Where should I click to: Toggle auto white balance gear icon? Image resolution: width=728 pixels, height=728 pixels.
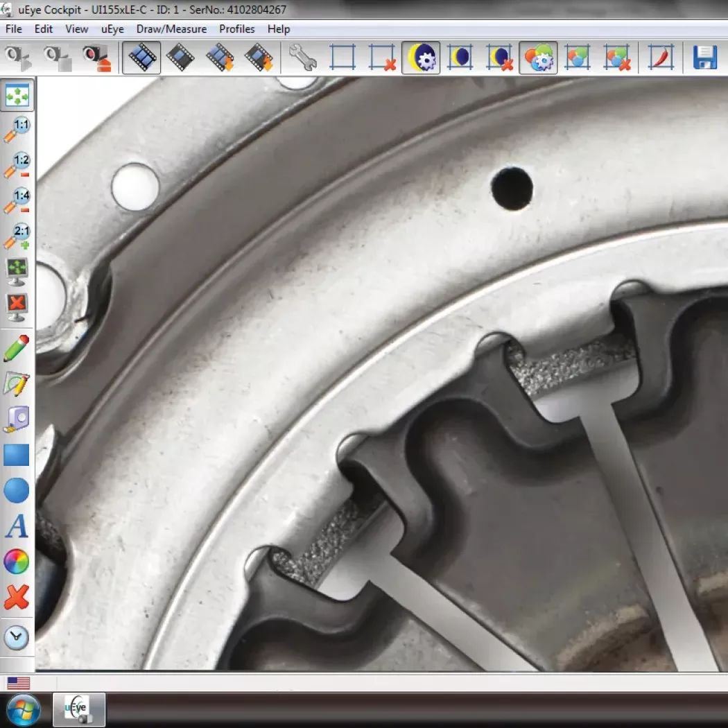click(x=538, y=58)
